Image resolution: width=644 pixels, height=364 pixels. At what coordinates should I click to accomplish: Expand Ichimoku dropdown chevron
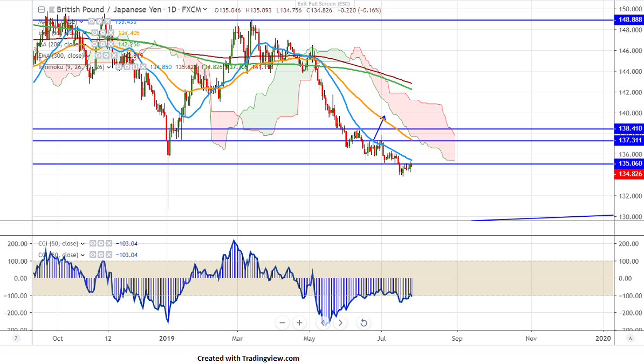click(108, 67)
